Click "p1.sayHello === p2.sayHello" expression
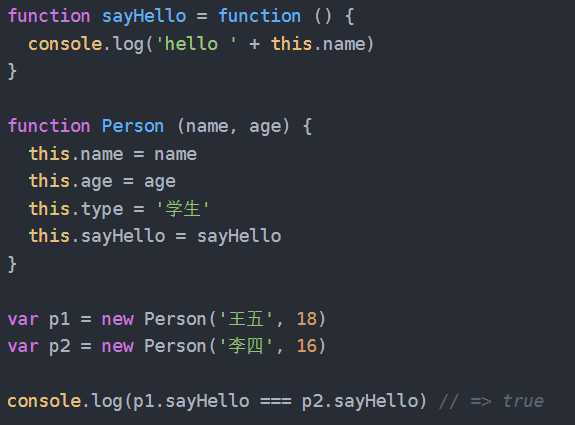575x425 pixels. (x=275, y=401)
